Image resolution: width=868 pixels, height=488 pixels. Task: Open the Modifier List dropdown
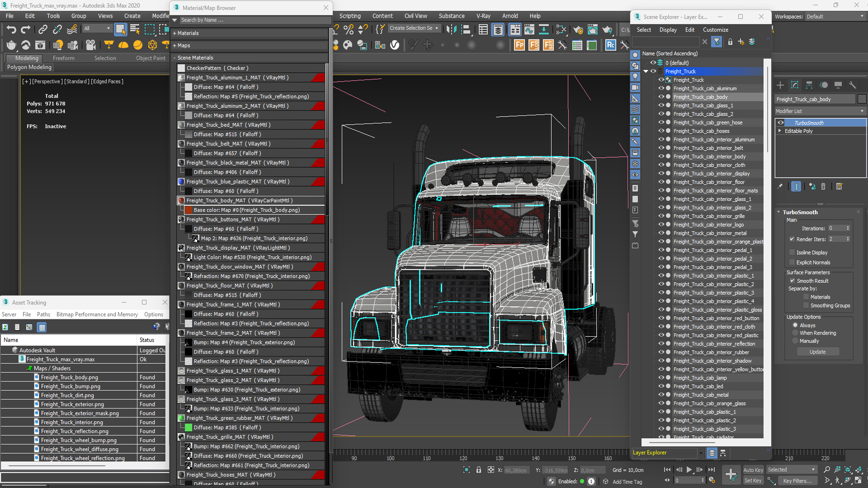(x=820, y=111)
